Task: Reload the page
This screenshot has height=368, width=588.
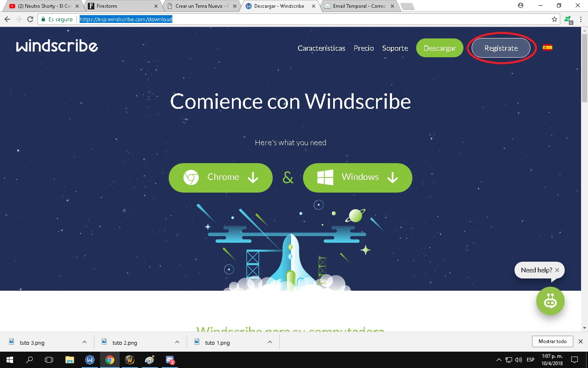Action: (x=30, y=19)
